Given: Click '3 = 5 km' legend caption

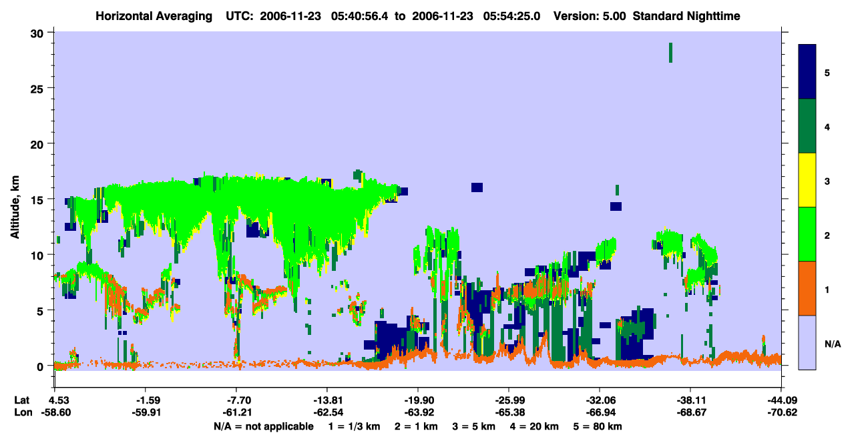Looking at the screenshot, I should tap(474, 426).
